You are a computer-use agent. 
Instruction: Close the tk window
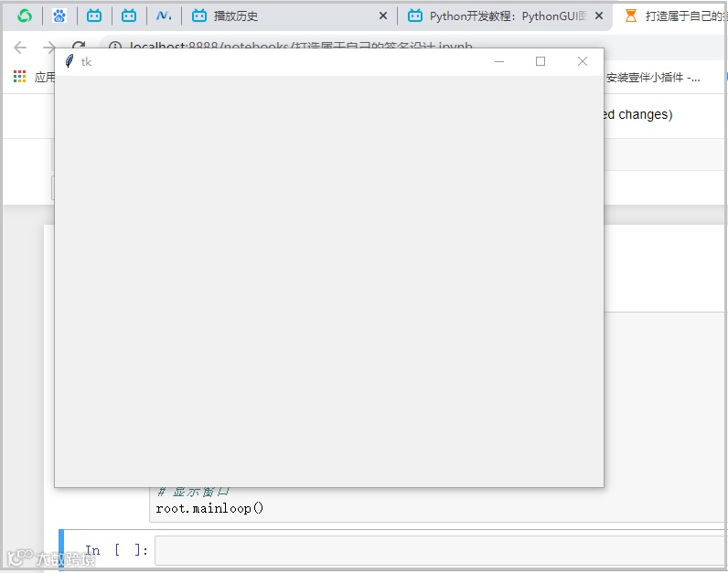click(x=583, y=61)
